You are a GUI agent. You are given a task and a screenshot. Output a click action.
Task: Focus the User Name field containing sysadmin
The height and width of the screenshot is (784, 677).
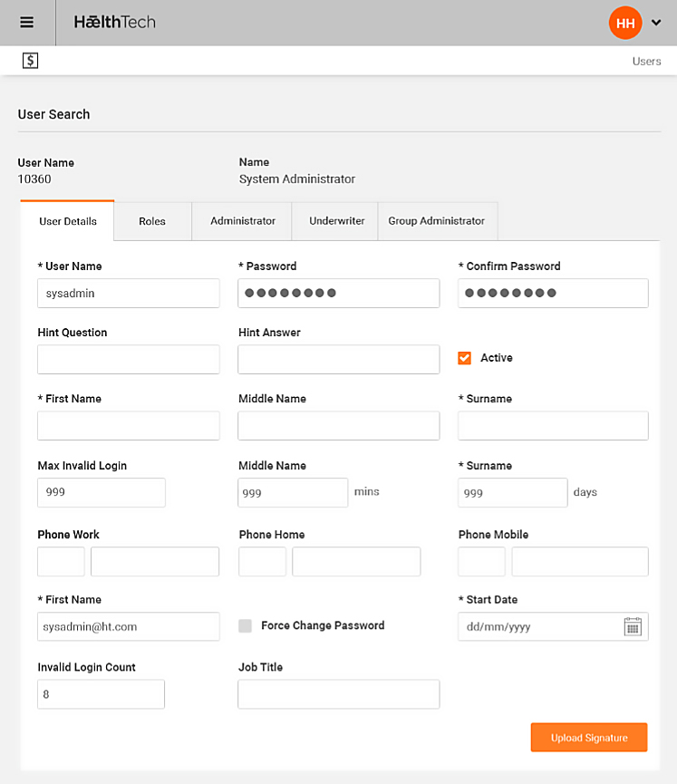(x=129, y=294)
